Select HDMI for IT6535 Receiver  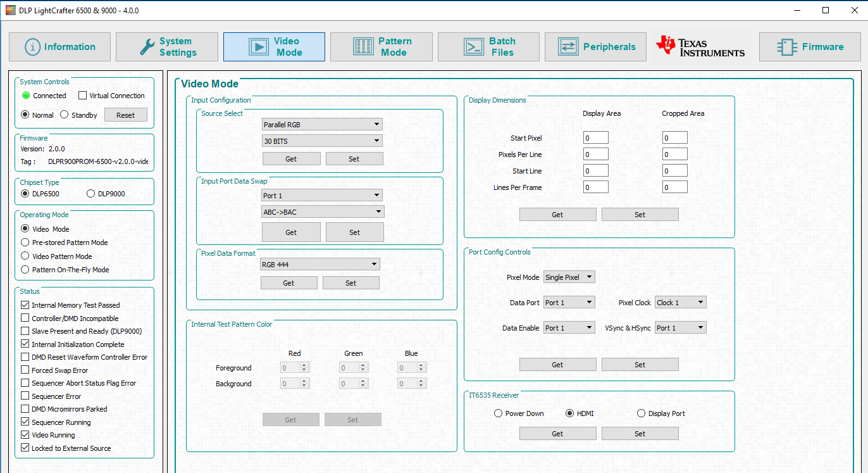[x=570, y=413]
